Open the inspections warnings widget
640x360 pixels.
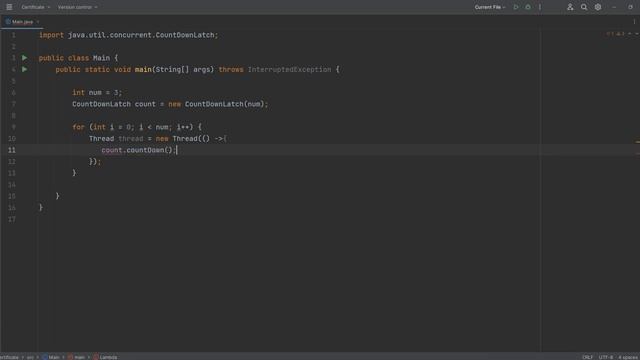tap(616, 34)
